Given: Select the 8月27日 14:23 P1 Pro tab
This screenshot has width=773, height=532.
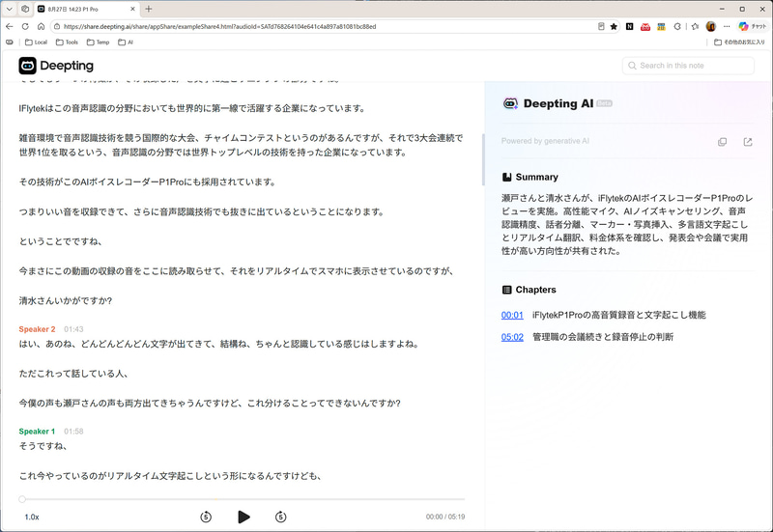Looking at the screenshot, I should click(x=86, y=9).
